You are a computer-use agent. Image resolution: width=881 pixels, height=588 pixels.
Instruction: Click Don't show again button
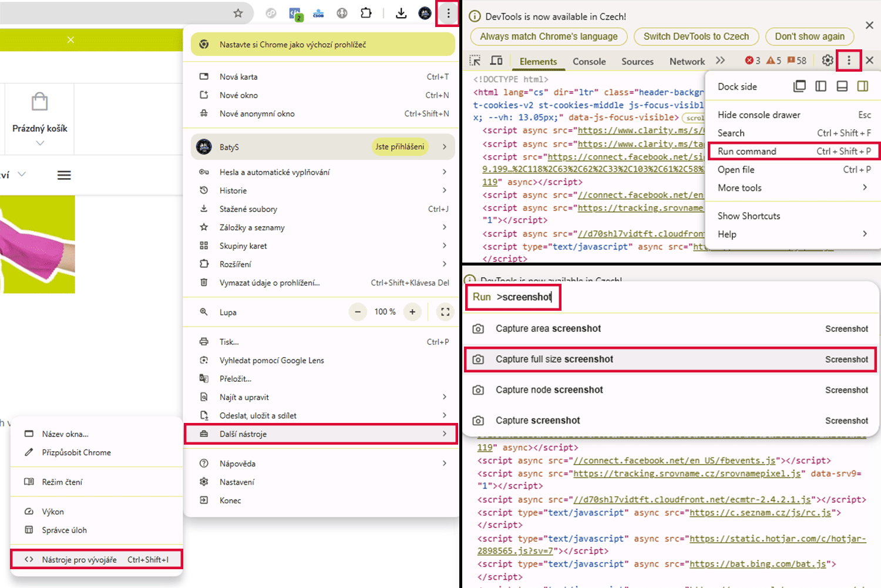tap(809, 36)
